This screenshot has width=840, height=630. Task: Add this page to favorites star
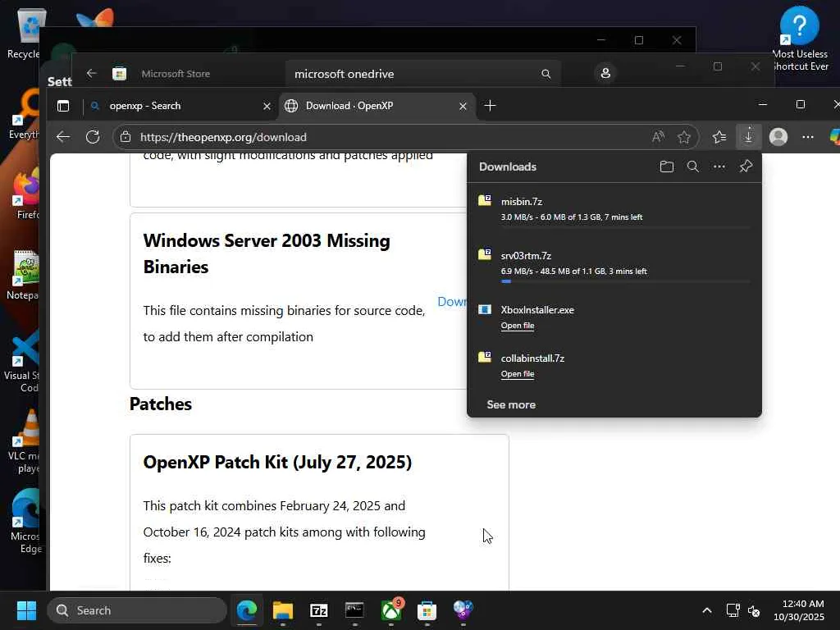click(x=683, y=137)
